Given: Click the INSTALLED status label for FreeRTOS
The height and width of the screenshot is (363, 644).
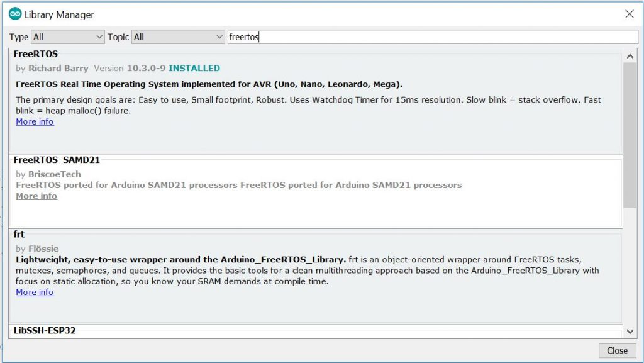Looking at the screenshot, I should click(x=194, y=68).
